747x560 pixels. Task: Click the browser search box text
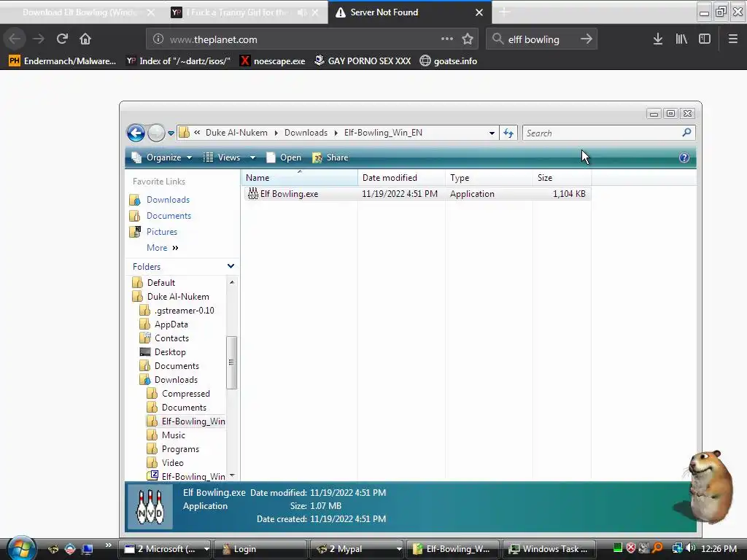(x=533, y=39)
